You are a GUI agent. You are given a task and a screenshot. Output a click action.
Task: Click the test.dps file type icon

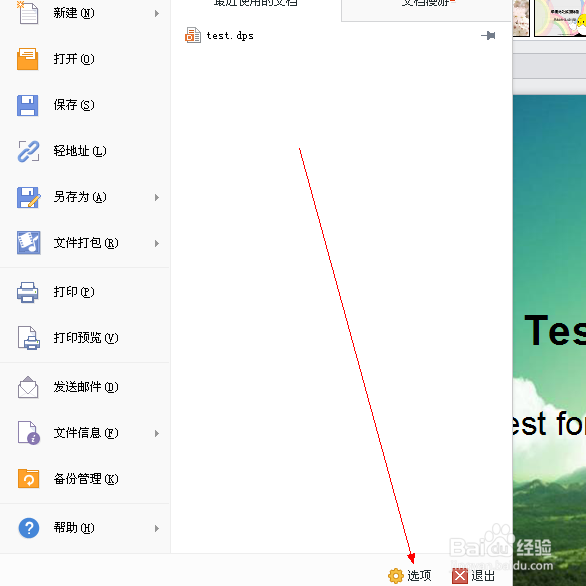pos(193,35)
